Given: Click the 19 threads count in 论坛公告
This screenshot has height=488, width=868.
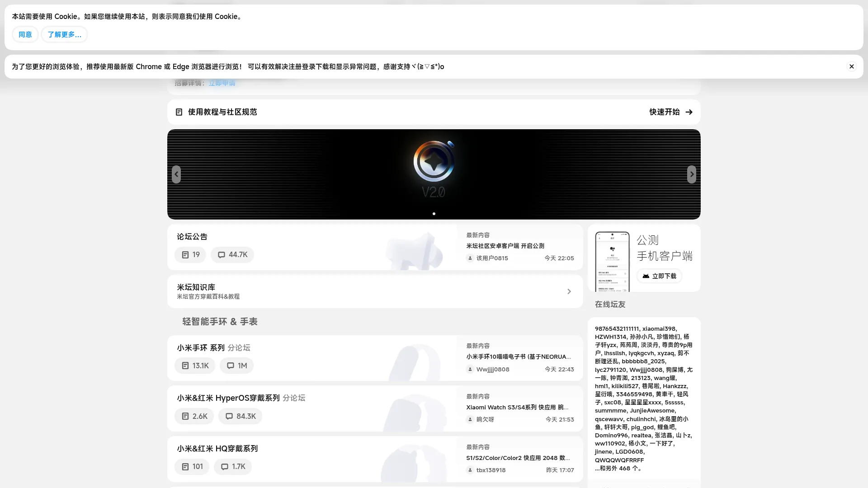Looking at the screenshot, I should (190, 255).
